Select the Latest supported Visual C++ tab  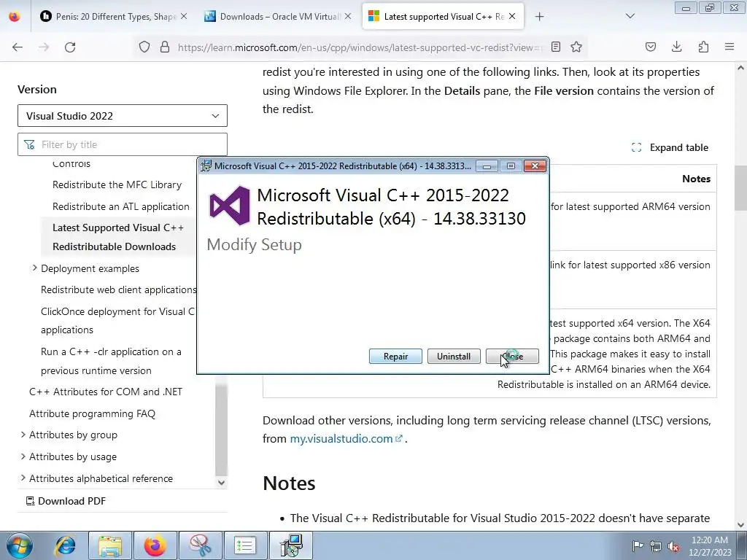[x=443, y=16]
